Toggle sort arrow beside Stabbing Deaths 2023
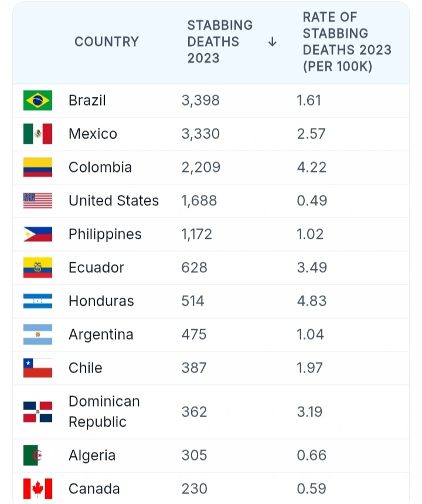Image resolution: width=422 pixels, height=504 pixels. tap(273, 42)
